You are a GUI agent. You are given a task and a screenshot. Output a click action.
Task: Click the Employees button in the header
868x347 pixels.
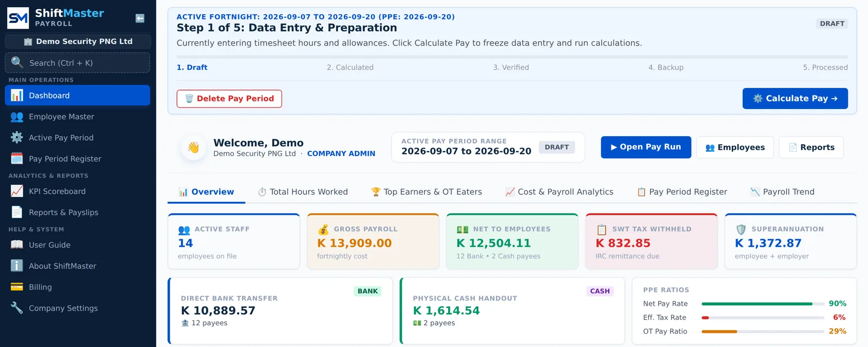coord(735,147)
